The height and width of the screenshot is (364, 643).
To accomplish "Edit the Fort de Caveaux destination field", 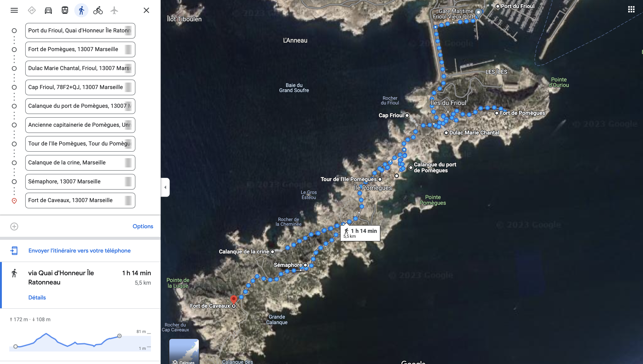I will (x=80, y=200).
